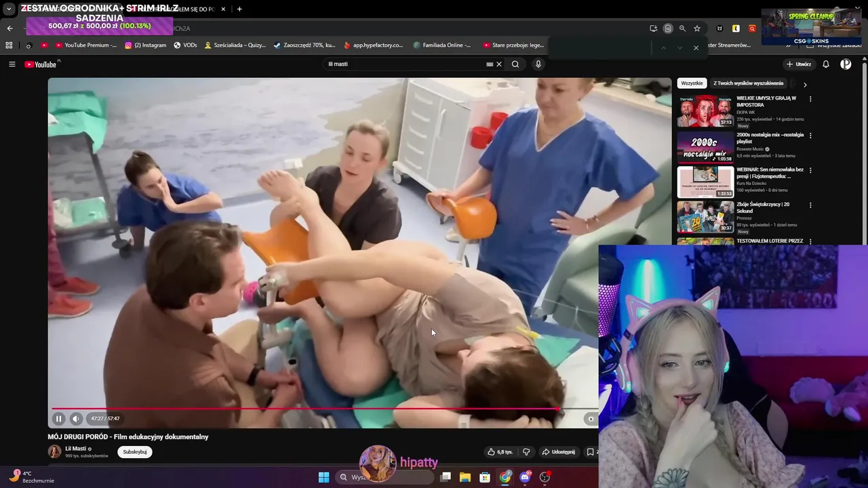Open more options for 'WIELKIE UMYSŁY' video
This screenshot has width=868, height=488.
pyautogui.click(x=810, y=99)
